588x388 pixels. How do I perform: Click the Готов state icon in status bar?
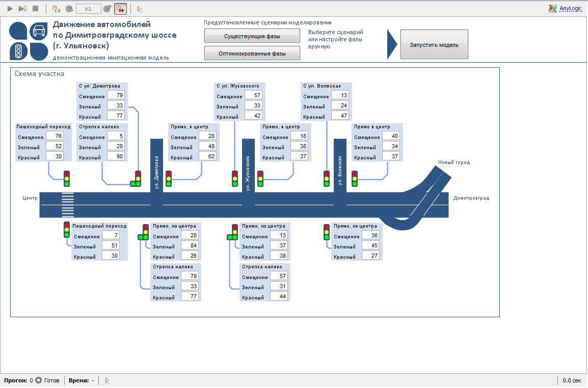click(39, 380)
